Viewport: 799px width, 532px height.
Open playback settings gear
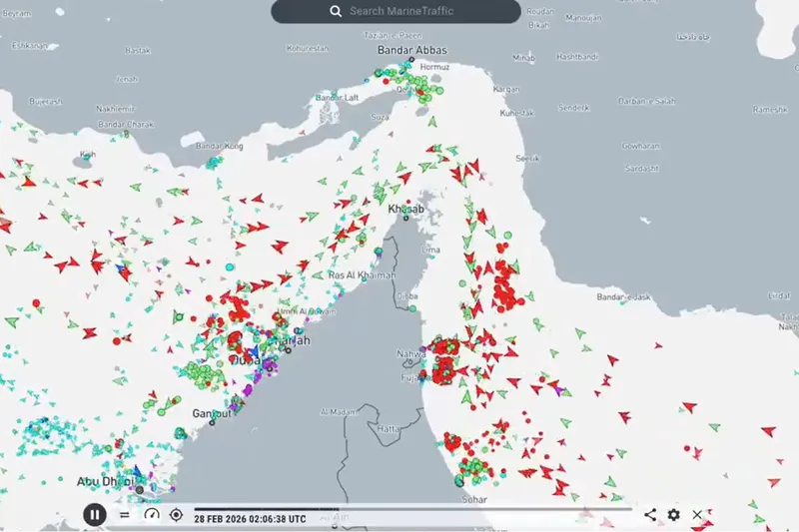point(674,515)
